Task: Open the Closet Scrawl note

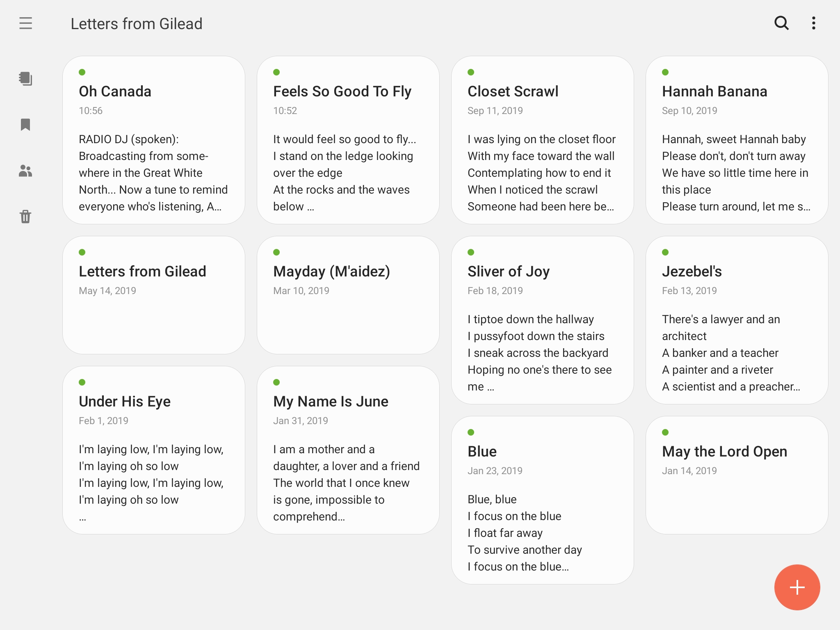Action: pos(543,140)
